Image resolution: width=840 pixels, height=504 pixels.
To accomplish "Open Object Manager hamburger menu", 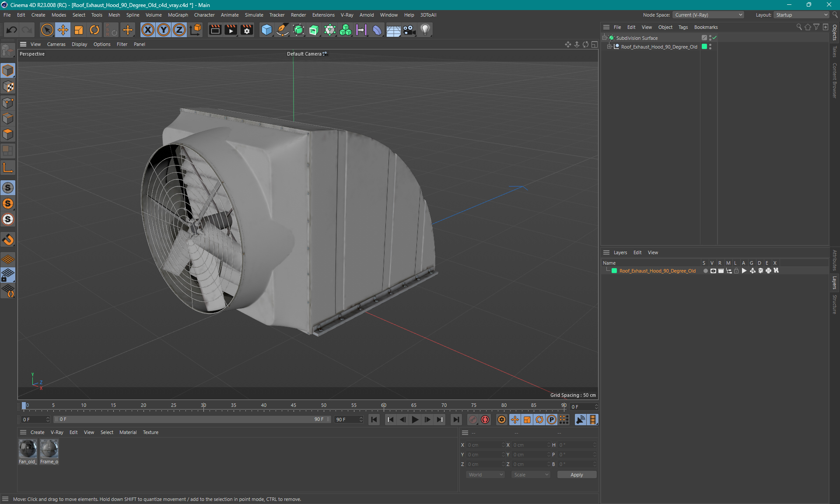I will 606,27.
